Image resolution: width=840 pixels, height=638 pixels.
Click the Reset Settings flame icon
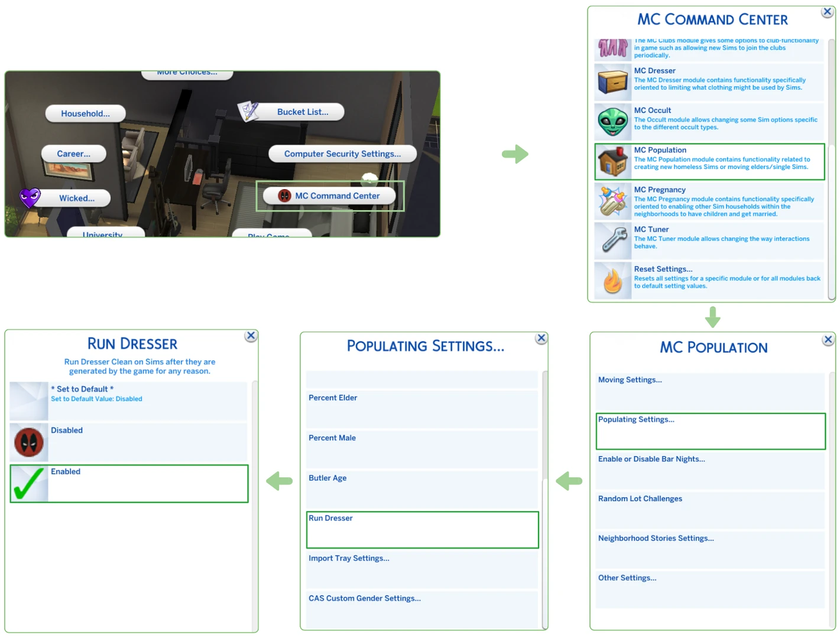tap(612, 281)
